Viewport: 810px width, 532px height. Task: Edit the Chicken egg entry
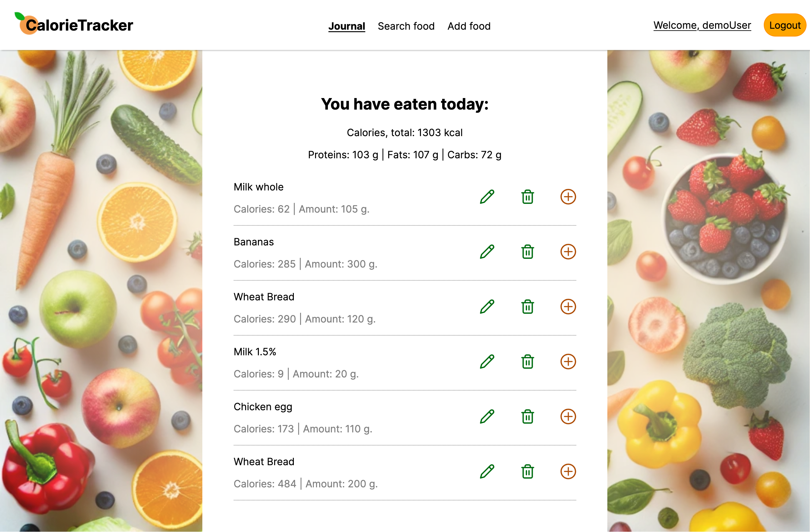(487, 416)
